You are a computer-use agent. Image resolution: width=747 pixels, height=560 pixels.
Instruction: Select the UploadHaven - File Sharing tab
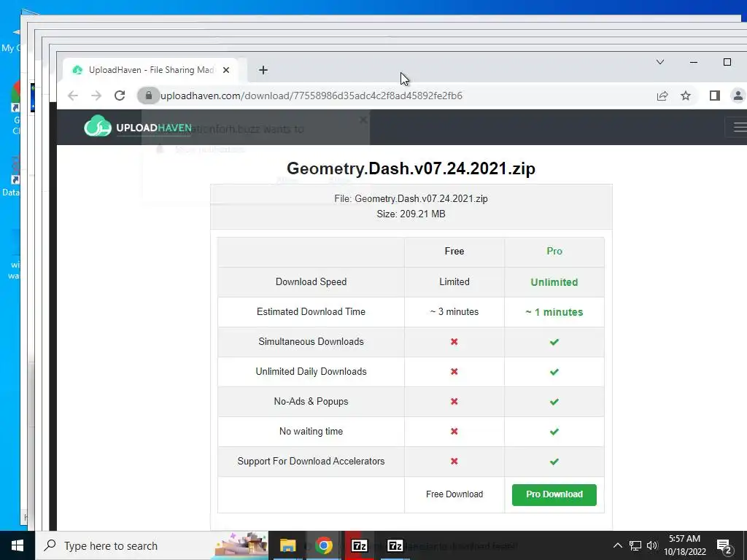150,70
